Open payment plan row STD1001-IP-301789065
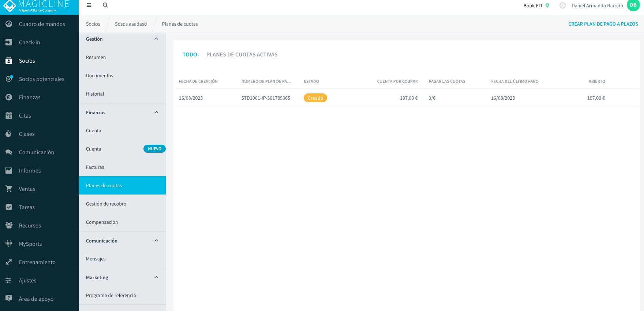644x311 pixels. click(407, 98)
